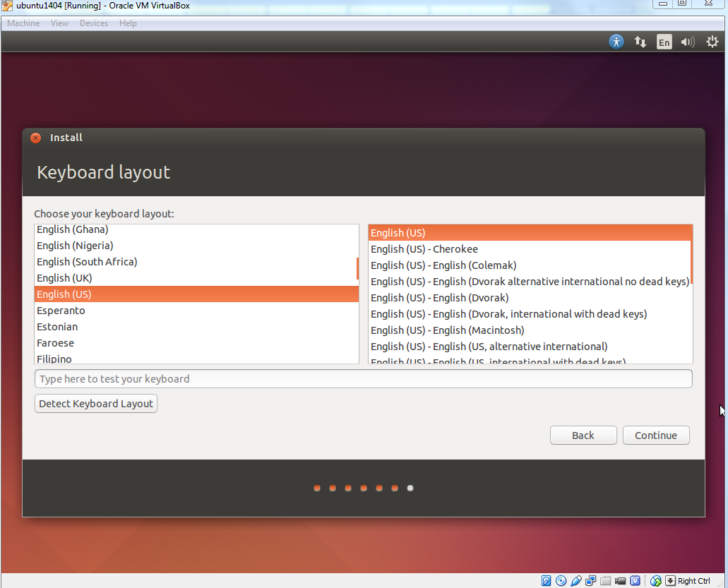Select English (South Africa) layout
The width and height of the screenshot is (728, 588).
(x=195, y=262)
